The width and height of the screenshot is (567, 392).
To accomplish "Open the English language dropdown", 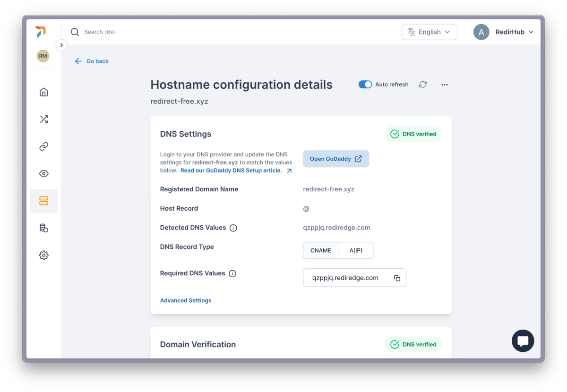I will [430, 32].
